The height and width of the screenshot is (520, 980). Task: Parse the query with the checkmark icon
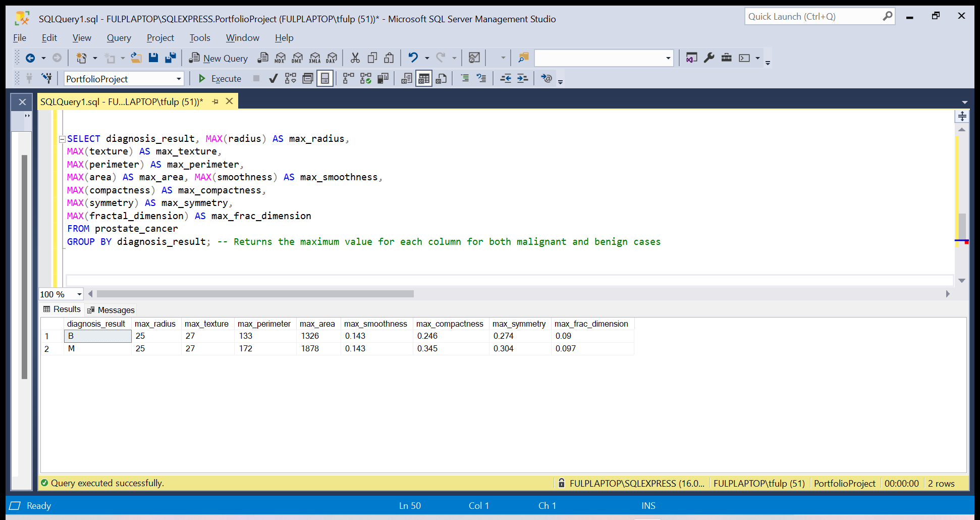(273, 78)
